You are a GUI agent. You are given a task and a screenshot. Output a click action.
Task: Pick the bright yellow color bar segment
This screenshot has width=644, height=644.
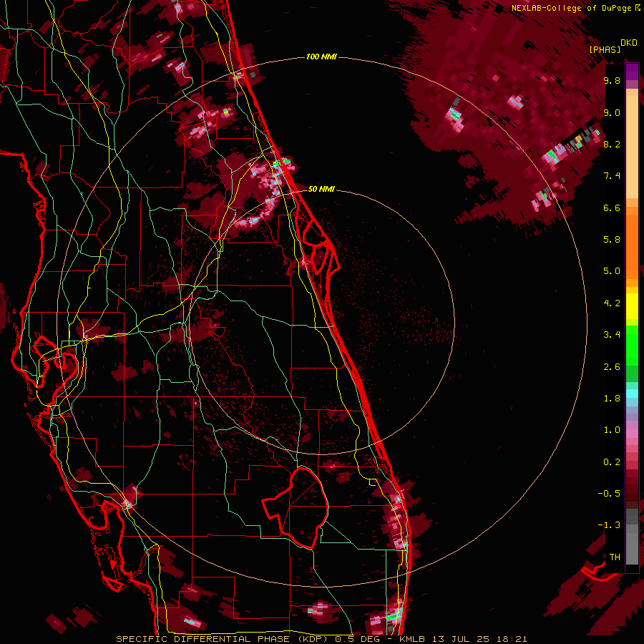point(632,306)
